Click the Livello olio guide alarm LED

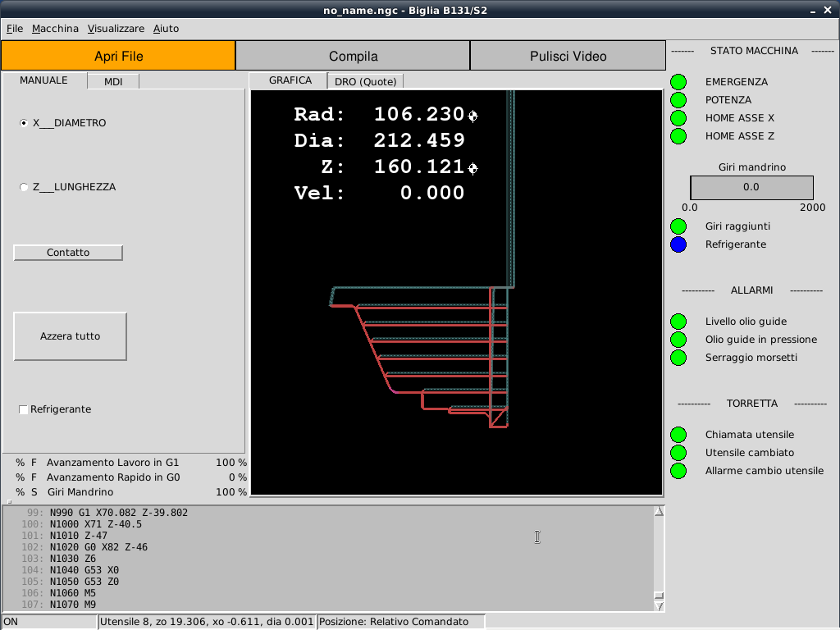(x=678, y=322)
